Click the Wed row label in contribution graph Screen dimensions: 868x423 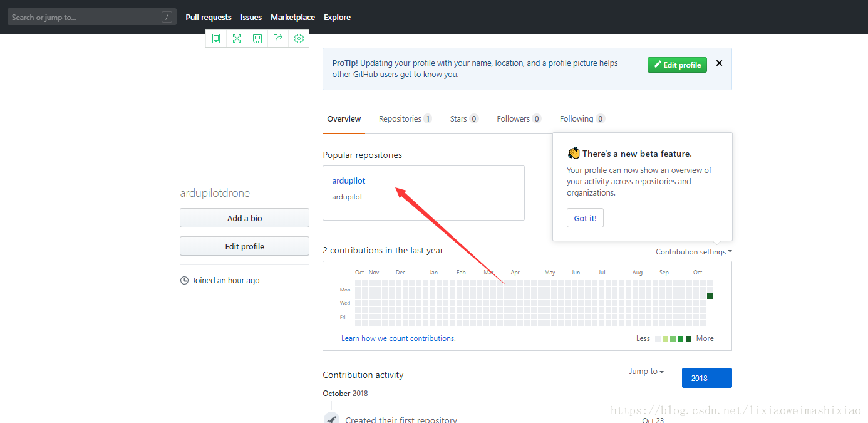coord(345,303)
